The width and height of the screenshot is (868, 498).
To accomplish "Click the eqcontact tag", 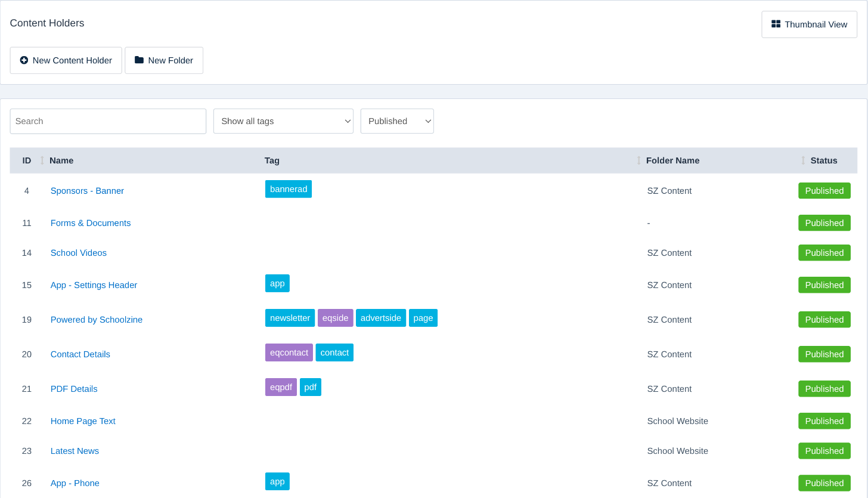I will (x=289, y=352).
